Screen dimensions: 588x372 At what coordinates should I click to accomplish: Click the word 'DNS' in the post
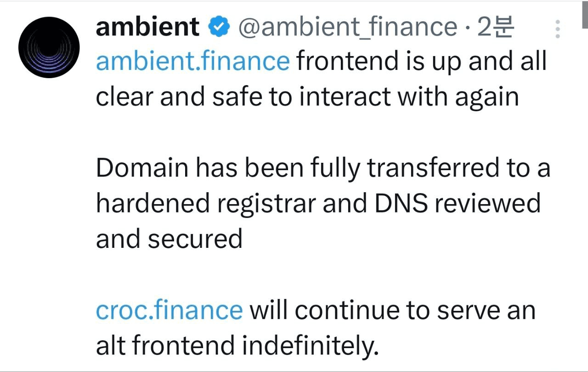(x=401, y=203)
